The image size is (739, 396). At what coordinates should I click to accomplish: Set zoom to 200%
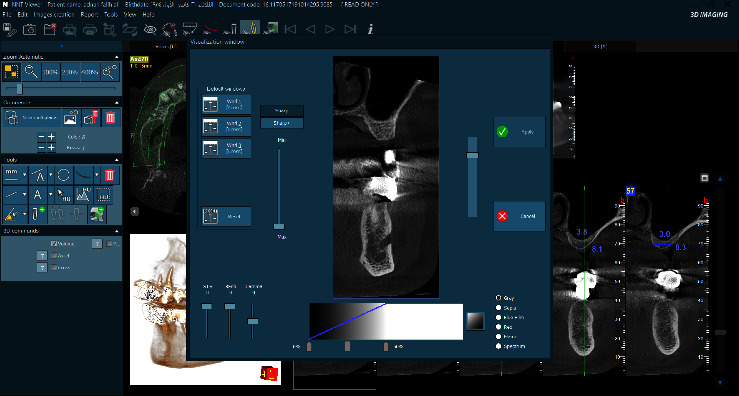tap(70, 72)
